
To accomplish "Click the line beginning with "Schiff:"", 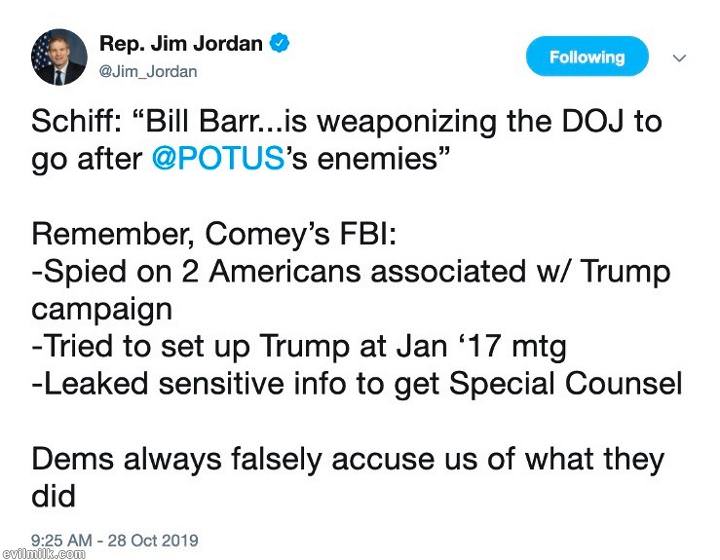I will tap(346, 123).
